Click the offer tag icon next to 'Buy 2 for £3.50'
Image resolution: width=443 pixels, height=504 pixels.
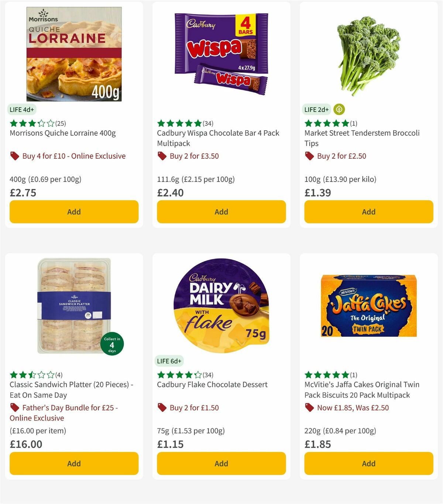pos(162,156)
